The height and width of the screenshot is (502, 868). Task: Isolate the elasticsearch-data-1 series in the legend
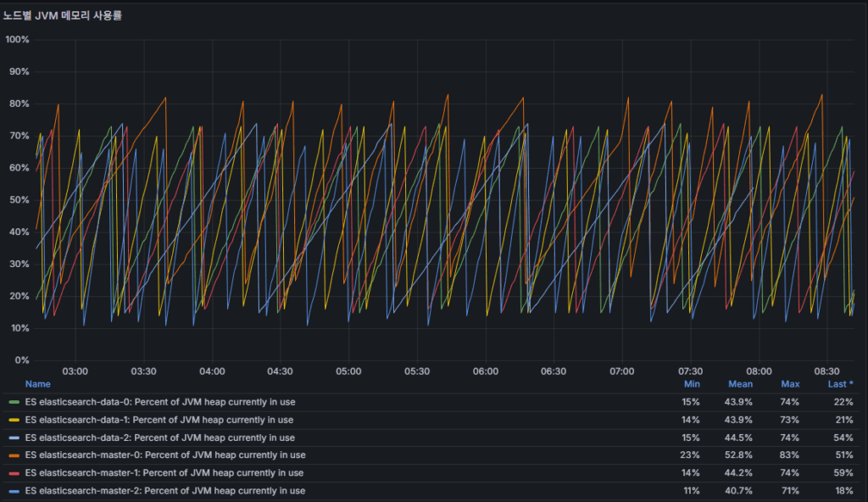(x=159, y=420)
